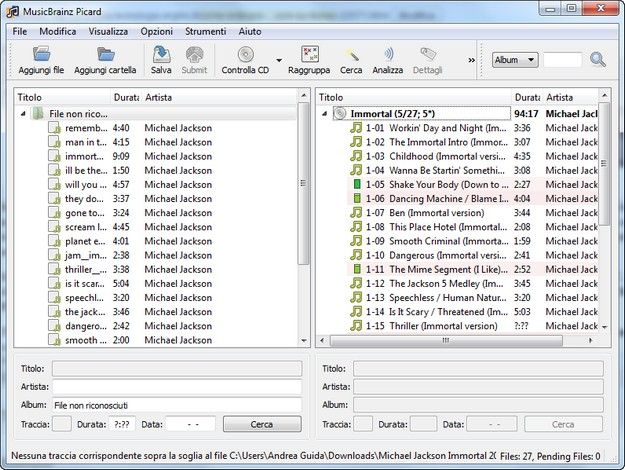Viewport: 625px width, 470px height.
Task: Click the magnifying glass search icon
Action: [597, 60]
